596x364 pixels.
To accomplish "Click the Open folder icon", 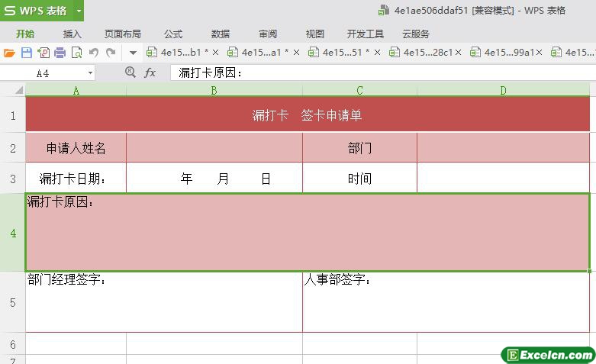I will 9,53.
